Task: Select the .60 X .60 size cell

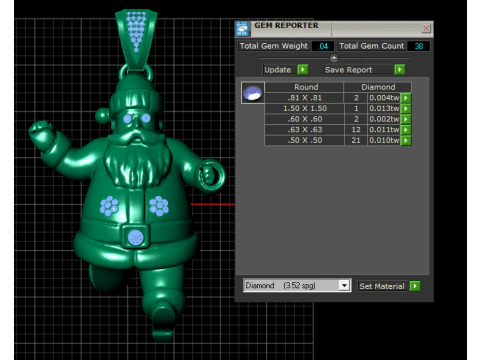Action: pos(304,119)
